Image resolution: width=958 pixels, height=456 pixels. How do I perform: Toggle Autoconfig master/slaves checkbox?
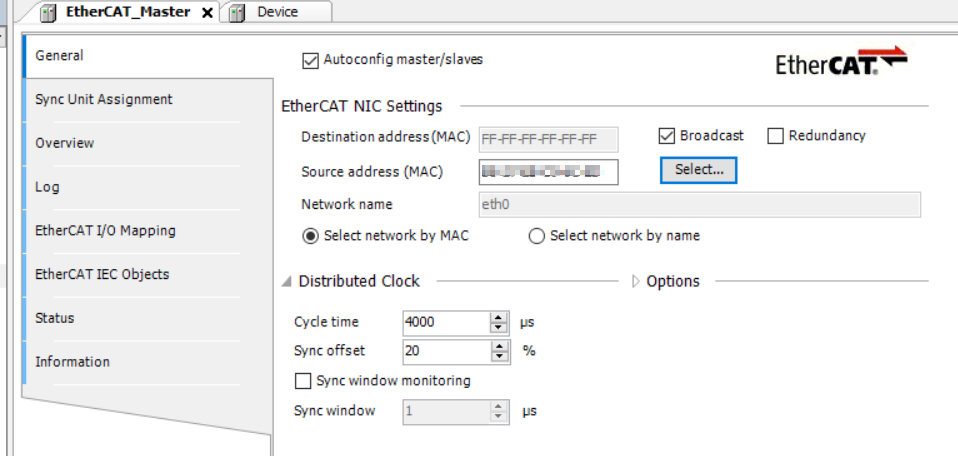pyautogui.click(x=310, y=61)
